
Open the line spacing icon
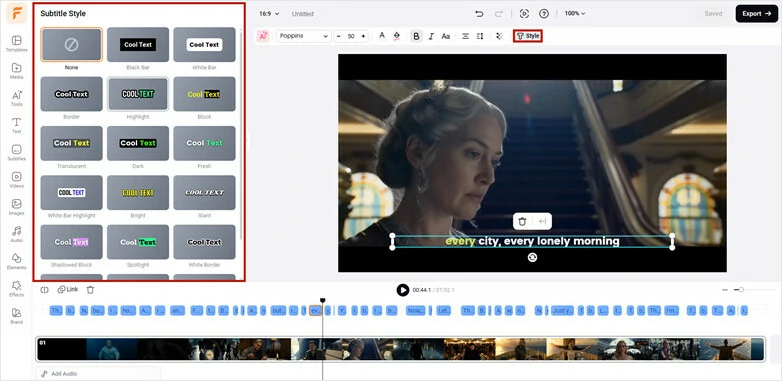pos(480,36)
